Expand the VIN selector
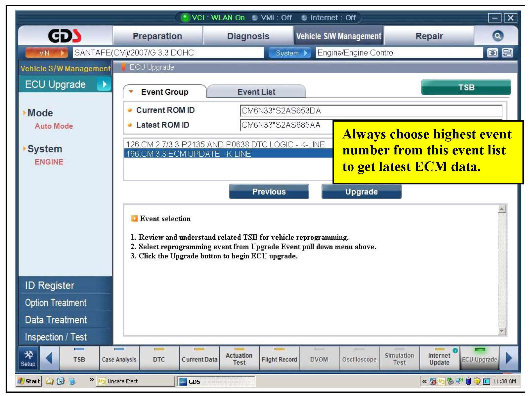The image size is (532, 396). coord(47,53)
